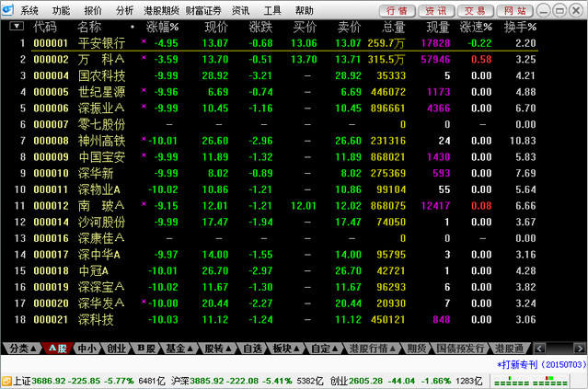The width and height of the screenshot is (588, 389).
Task: Click the app logo icon in title bar
Action: point(7,10)
